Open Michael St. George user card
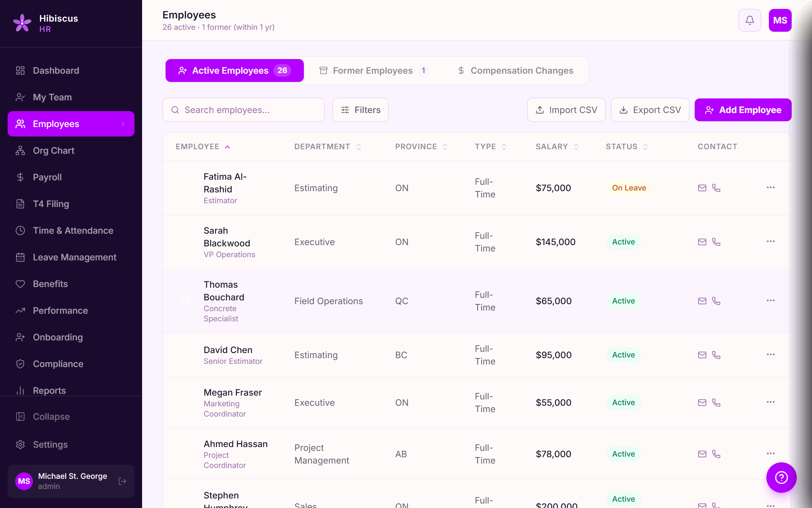Image resolution: width=812 pixels, height=508 pixels. coord(71,481)
